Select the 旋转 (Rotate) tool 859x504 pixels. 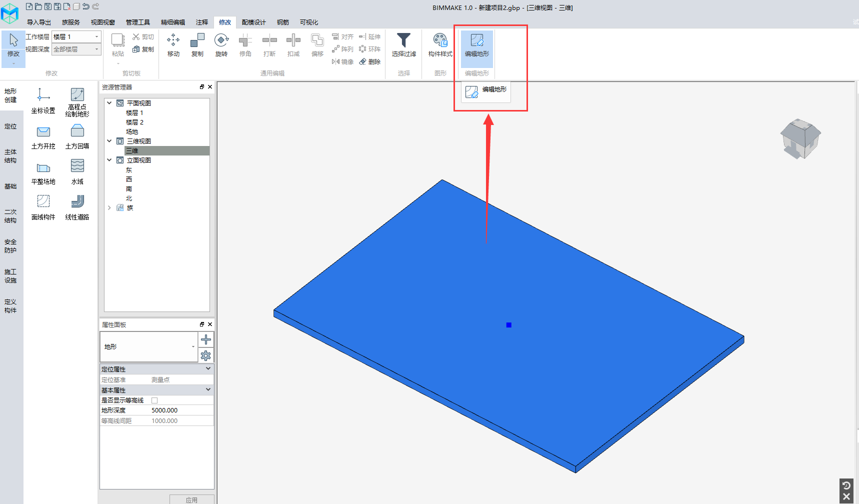pyautogui.click(x=221, y=45)
